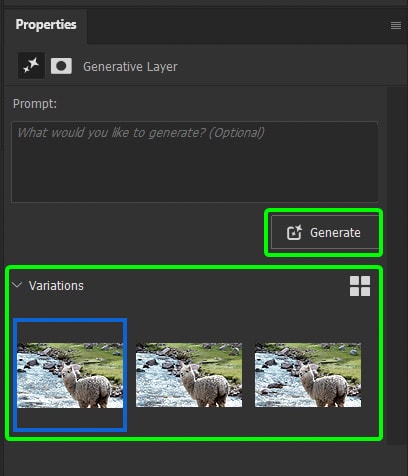Click the Prompt: label

coord(35,104)
